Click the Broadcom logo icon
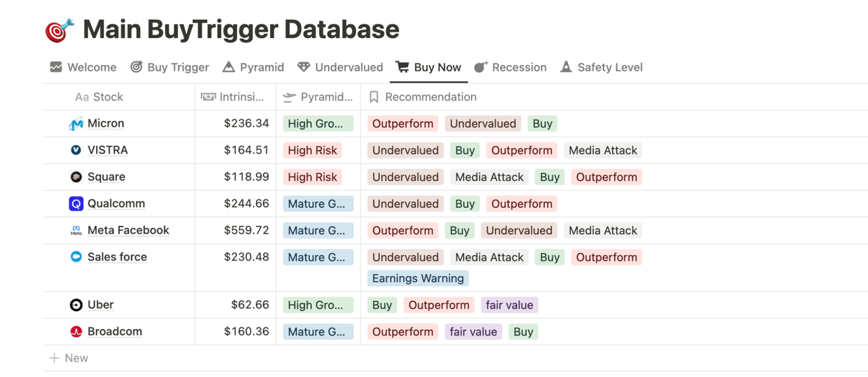868x377 pixels. [76, 332]
